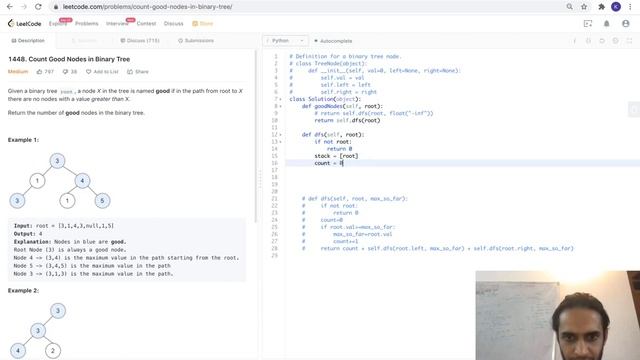Click the 'Output: 4' line
Viewport: 640px width, 360px height.
coord(28,234)
